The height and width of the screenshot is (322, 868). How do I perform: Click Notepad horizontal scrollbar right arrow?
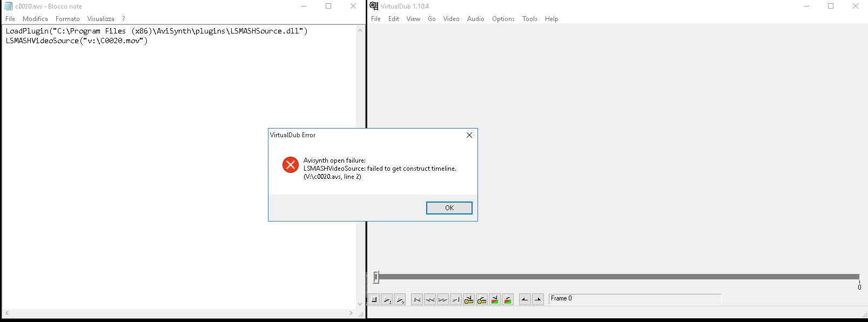tap(351, 313)
